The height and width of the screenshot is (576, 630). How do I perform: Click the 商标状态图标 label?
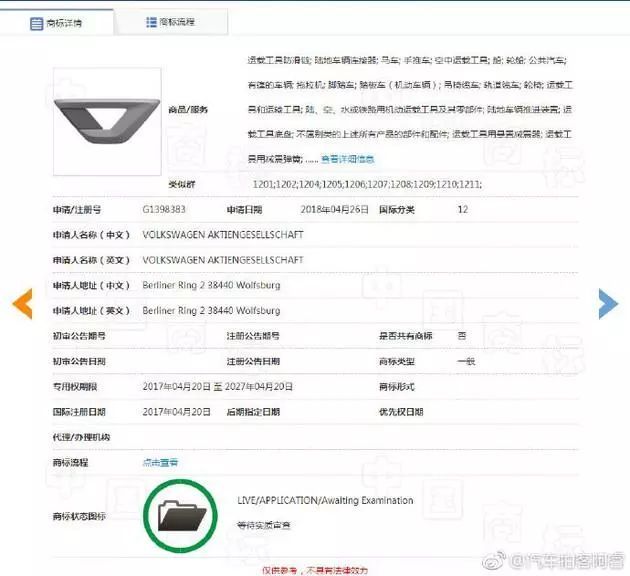click(x=79, y=516)
